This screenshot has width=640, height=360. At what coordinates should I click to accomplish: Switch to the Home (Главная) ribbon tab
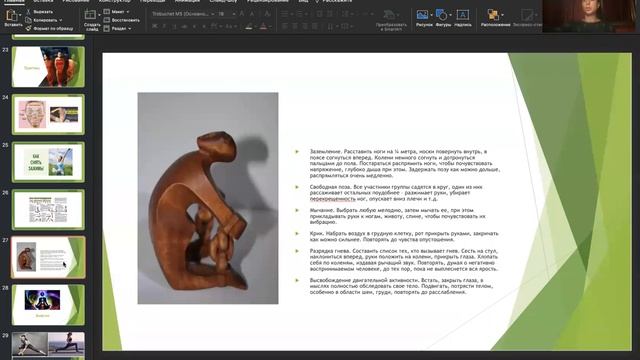click(14, 1)
